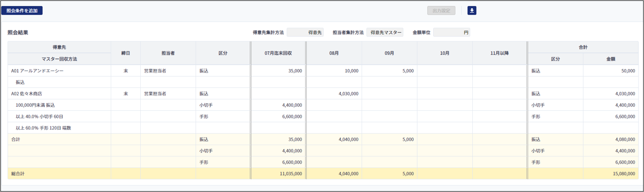Click the 総合計 row label

[18, 174]
